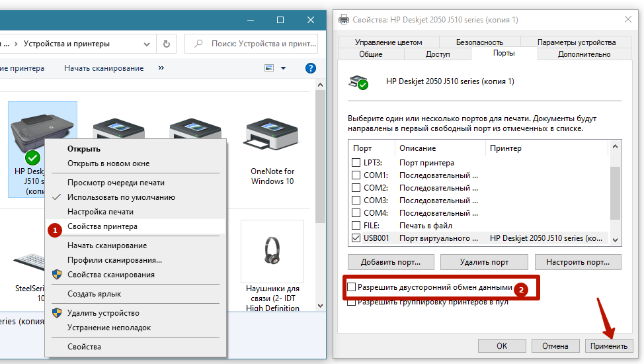Viewport: 644px width, 364px height.
Task: Enable Разрешить двусторонний обмен данными checkbox
Action: click(351, 287)
